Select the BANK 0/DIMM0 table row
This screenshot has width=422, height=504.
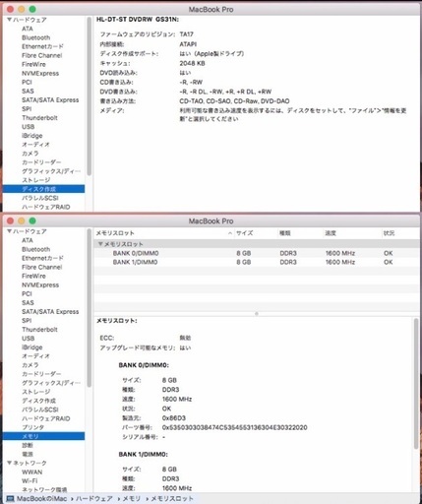click(x=257, y=253)
